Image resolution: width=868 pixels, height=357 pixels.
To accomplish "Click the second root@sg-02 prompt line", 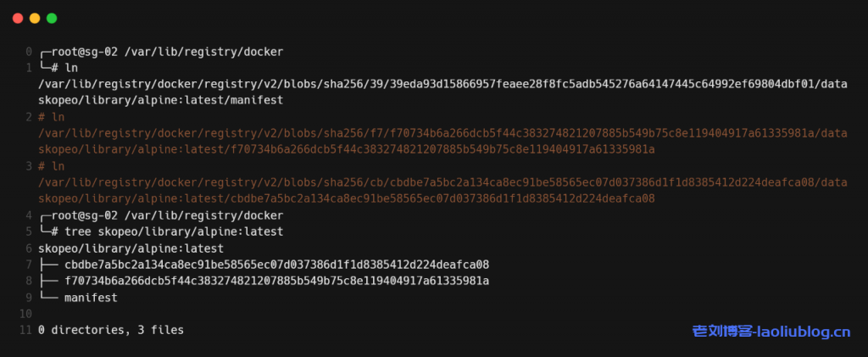I will [161, 215].
